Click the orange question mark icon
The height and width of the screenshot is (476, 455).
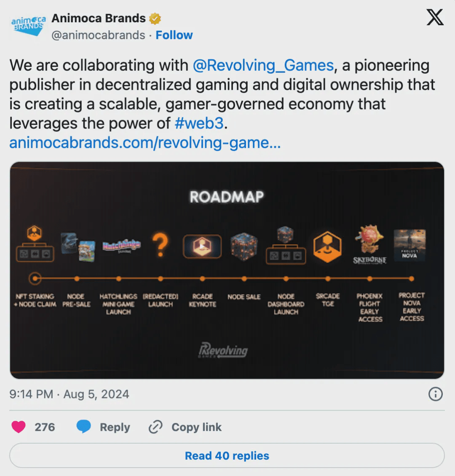(160, 246)
